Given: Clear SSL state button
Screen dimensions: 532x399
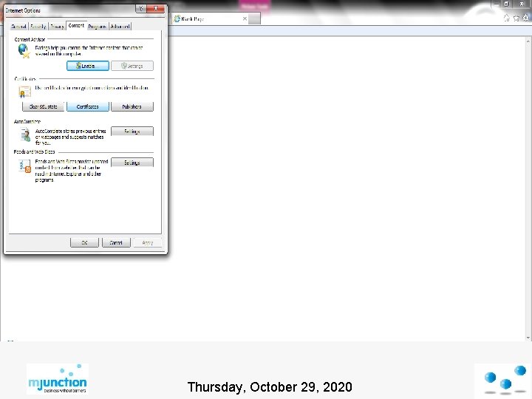Looking at the screenshot, I should (43, 106).
